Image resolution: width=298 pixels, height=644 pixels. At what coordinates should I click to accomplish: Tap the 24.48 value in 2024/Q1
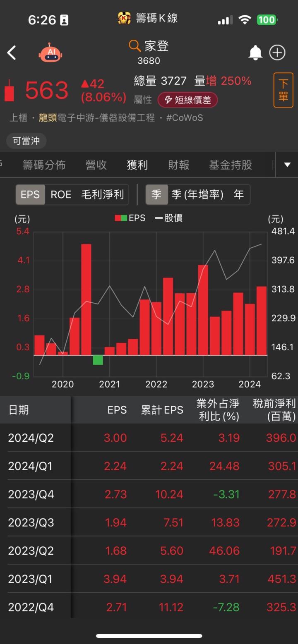(x=224, y=466)
